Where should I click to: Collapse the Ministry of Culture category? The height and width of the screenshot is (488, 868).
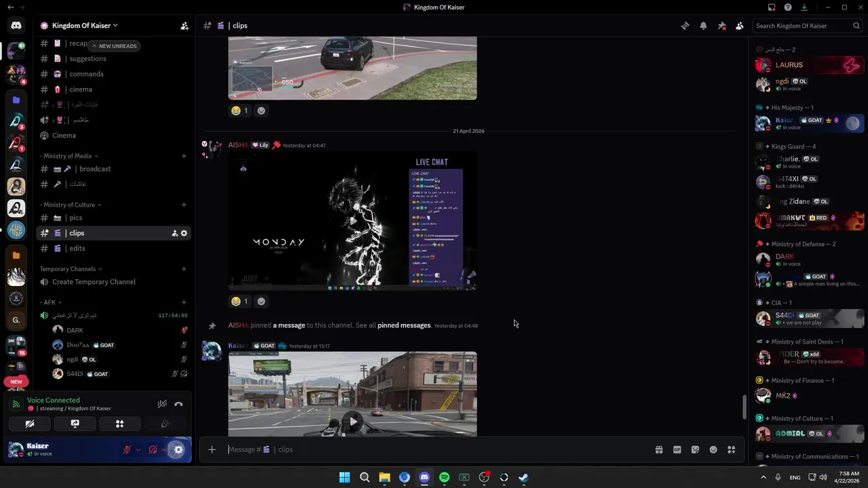71,205
